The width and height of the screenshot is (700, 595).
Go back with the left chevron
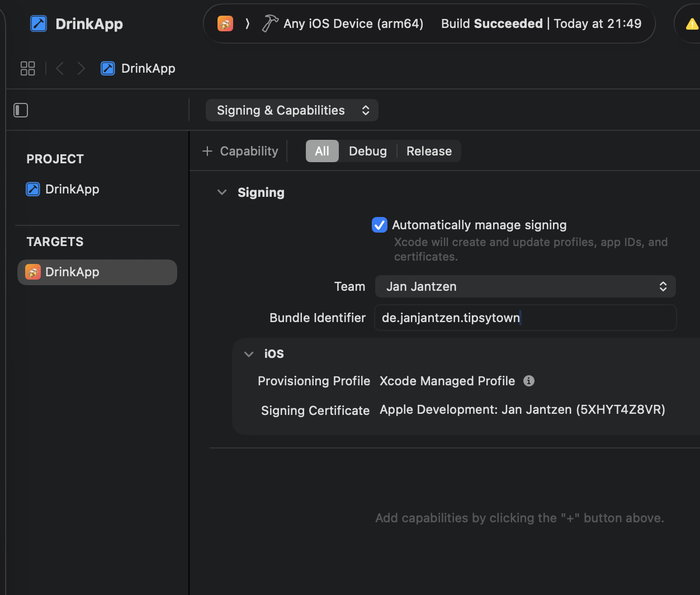pyautogui.click(x=60, y=68)
